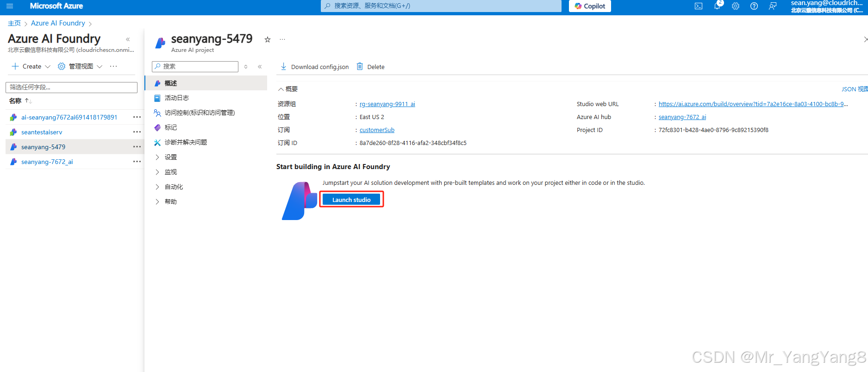Screen dimensions: 868x372
Task: Click the resource menu 搜索 box
Action: [195, 67]
